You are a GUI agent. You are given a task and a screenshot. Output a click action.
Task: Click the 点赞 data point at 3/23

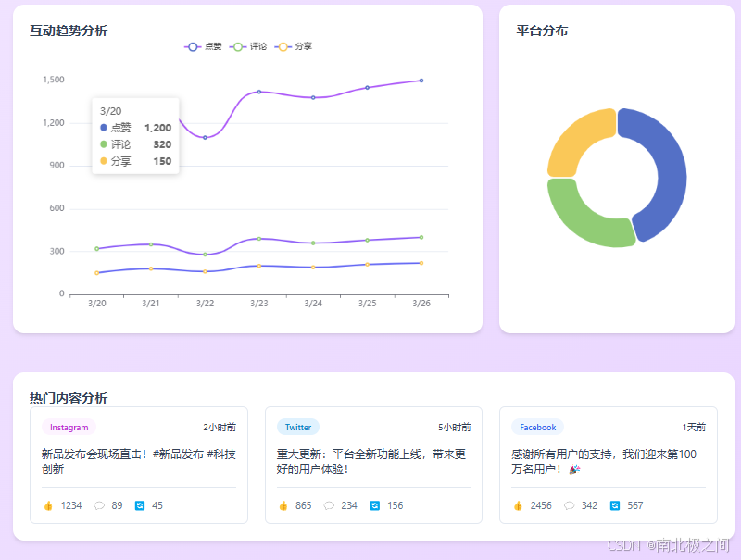(259, 92)
